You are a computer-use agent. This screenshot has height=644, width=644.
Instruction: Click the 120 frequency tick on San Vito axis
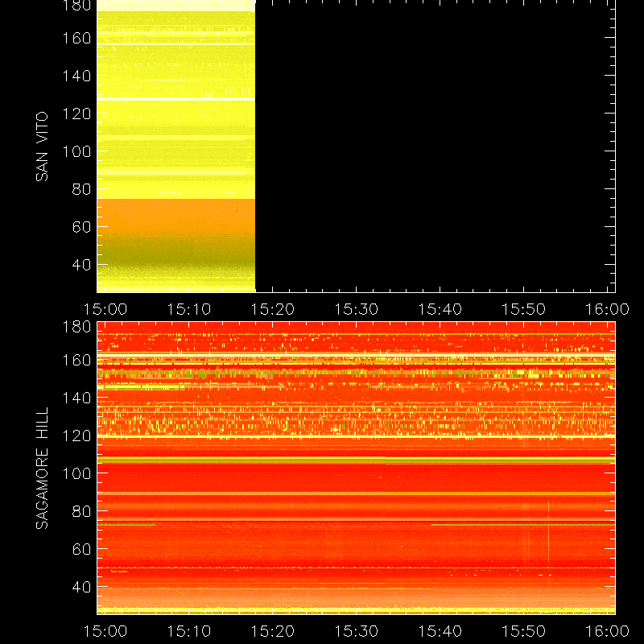click(76, 114)
